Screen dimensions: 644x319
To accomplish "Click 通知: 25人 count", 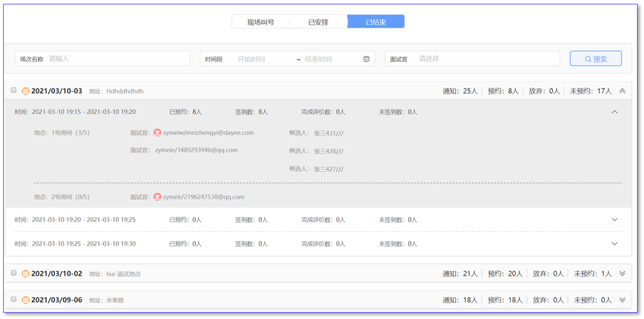I will [460, 91].
